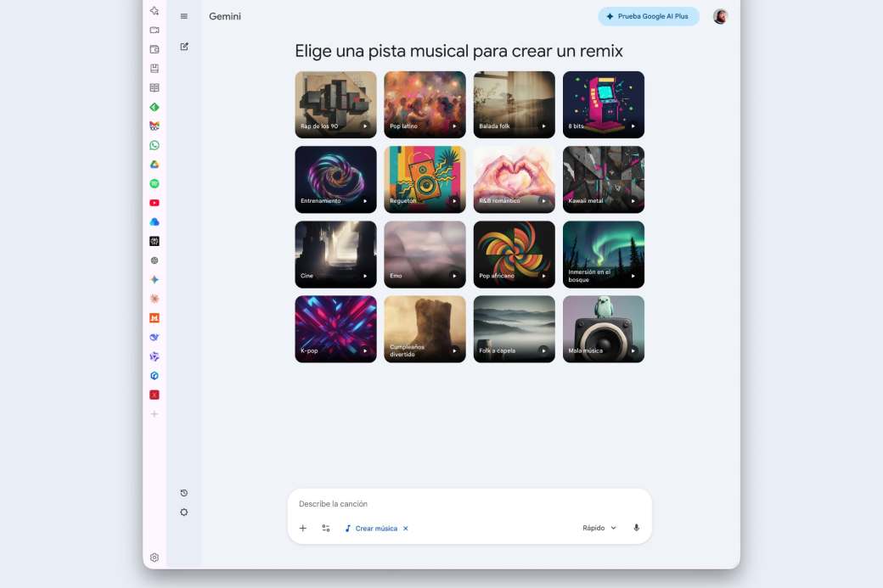Open the chat history clock icon
Image resolution: width=883 pixels, height=588 pixels.
(183, 492)
